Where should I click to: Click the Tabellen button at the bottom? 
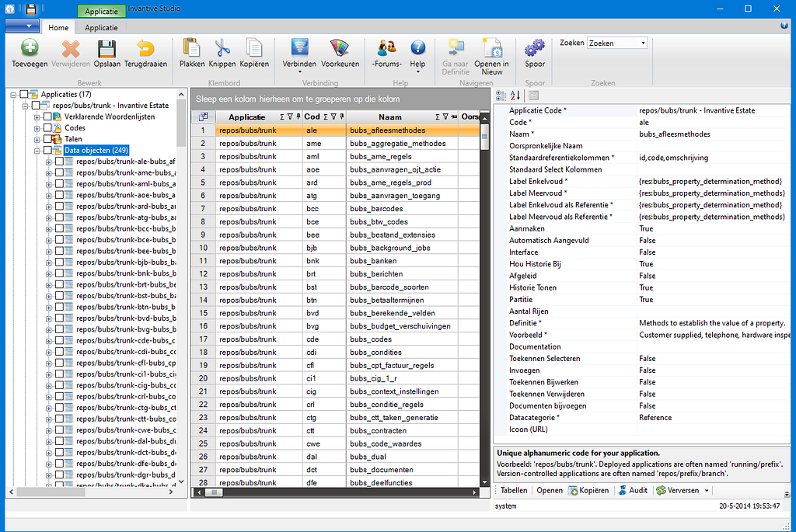pos(514,490)
